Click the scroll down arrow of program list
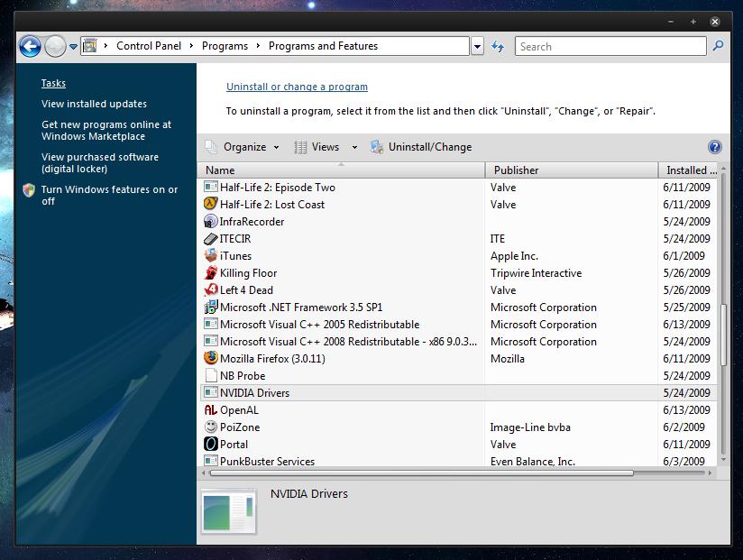Viewport: 743px width, 560px height. (723, 460)
